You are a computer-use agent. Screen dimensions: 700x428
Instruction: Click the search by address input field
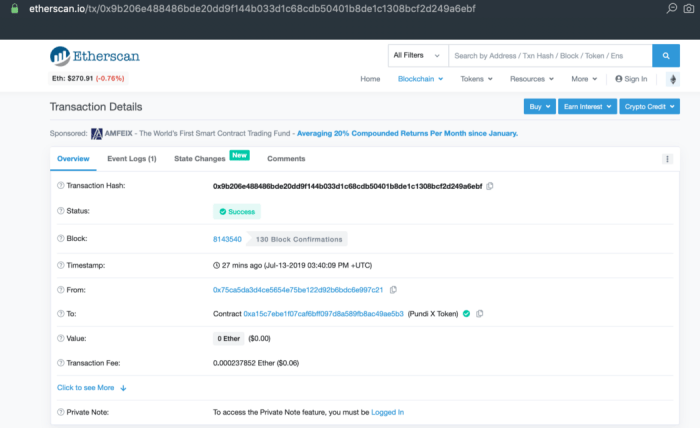click(x=548, y=55)
